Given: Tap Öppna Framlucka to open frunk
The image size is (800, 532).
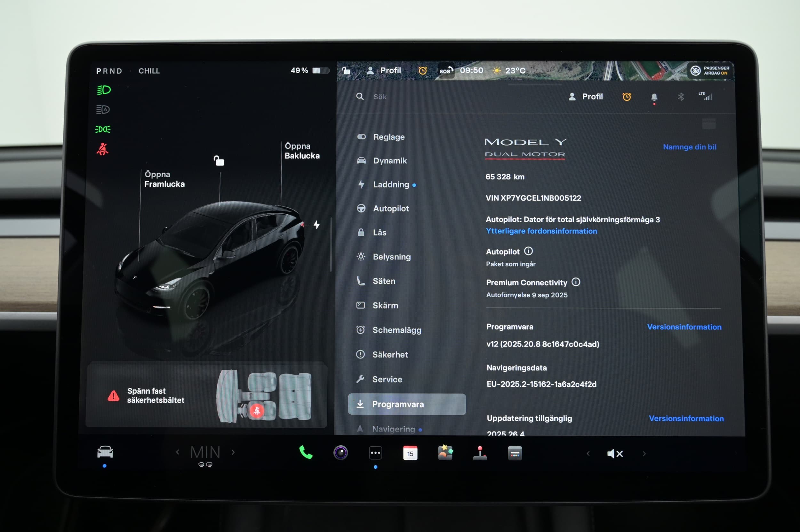Looking at the screenshot, I should [x=164, y=179].
